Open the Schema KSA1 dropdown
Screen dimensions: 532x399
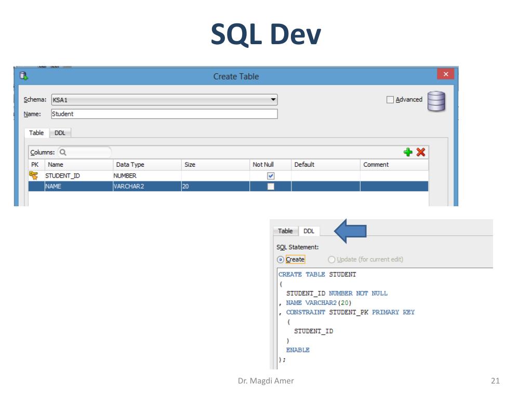273,99
